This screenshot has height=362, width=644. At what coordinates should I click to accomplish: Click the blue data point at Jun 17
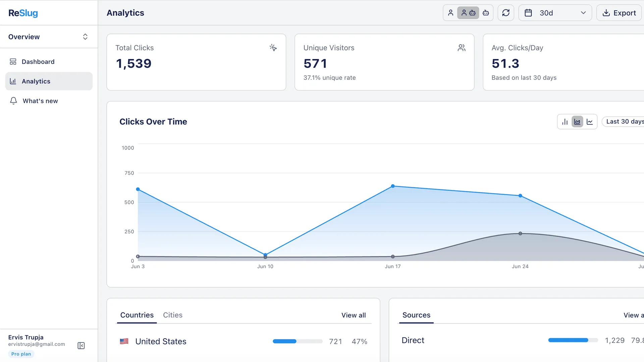[x=393, y=186]
